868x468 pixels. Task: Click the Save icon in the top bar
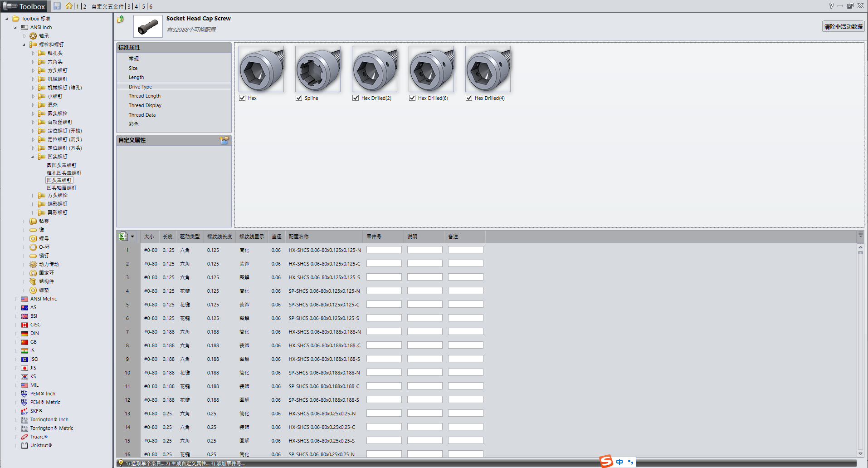pos(57,6)
